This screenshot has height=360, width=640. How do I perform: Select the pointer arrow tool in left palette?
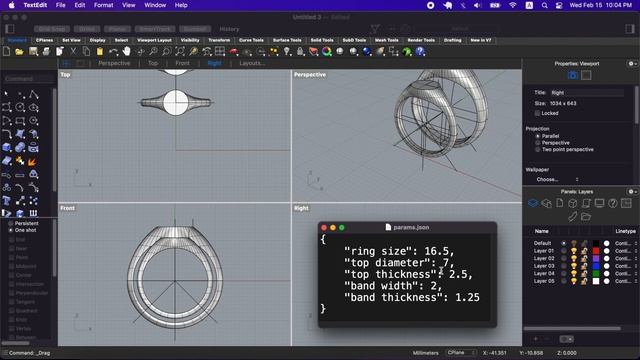tap(7, 94)
